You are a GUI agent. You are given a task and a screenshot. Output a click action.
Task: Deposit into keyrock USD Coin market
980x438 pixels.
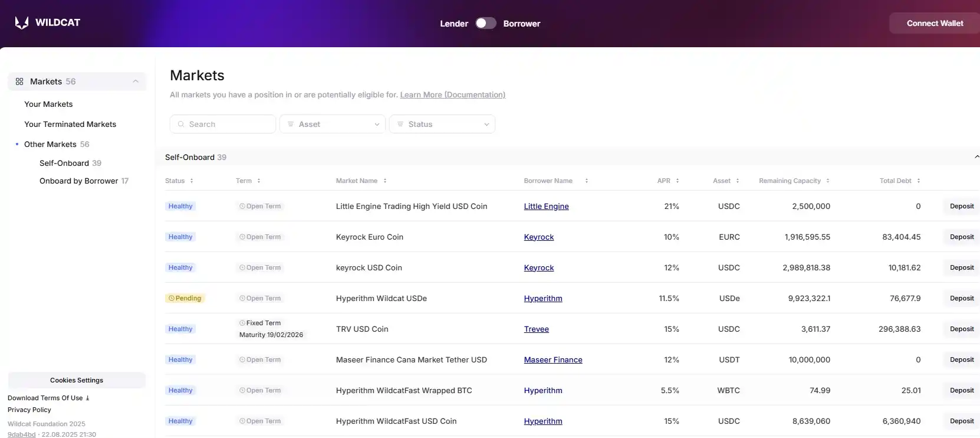(962, 267)
